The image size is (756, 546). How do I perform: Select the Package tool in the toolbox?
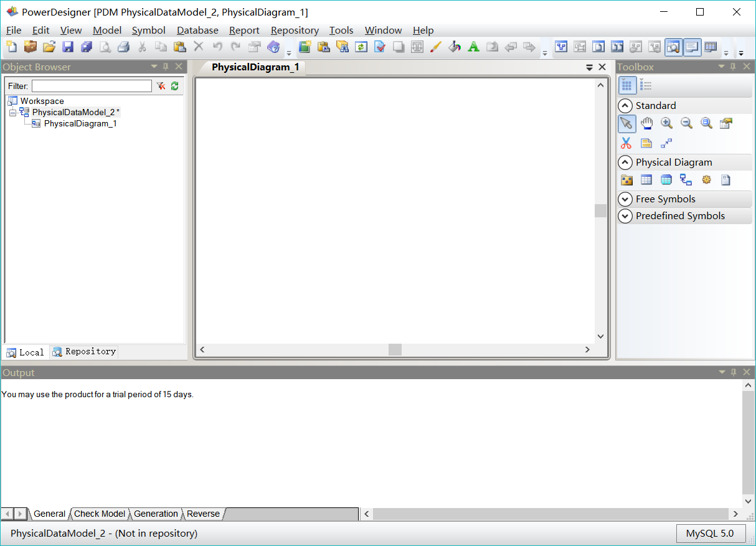[626, 179]
